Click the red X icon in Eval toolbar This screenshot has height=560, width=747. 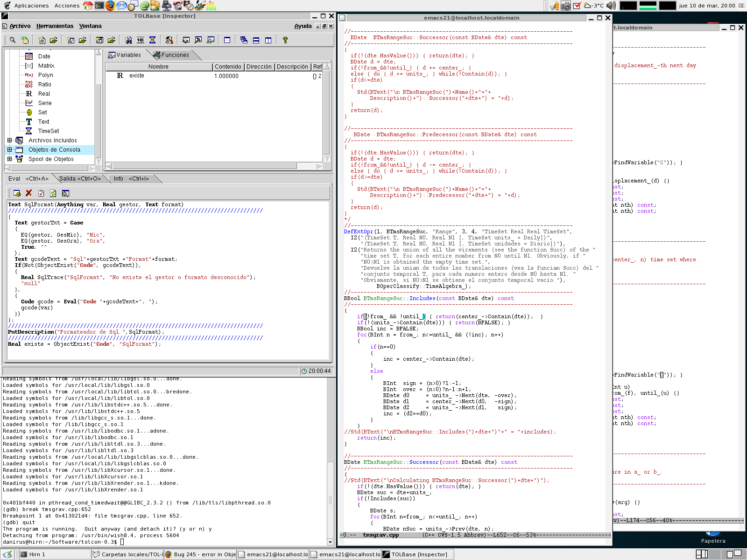[29, 193]
